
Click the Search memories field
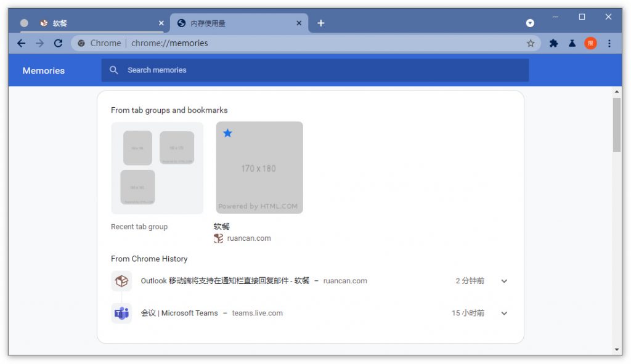[x=320, y=70]
